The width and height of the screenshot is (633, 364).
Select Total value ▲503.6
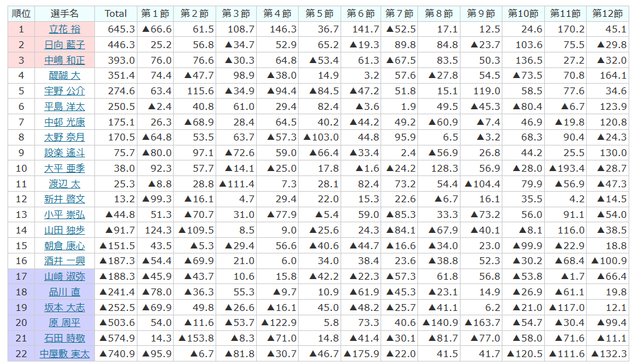click(x=117, y=323)
